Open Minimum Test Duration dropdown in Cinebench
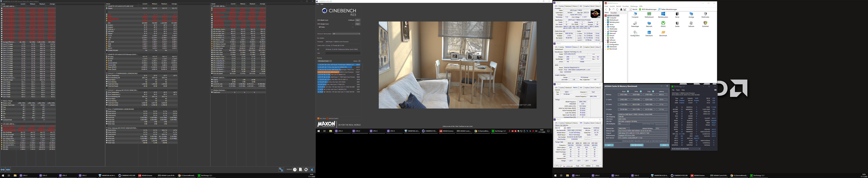This screenshot has height=178, width=868. point(346,34)
